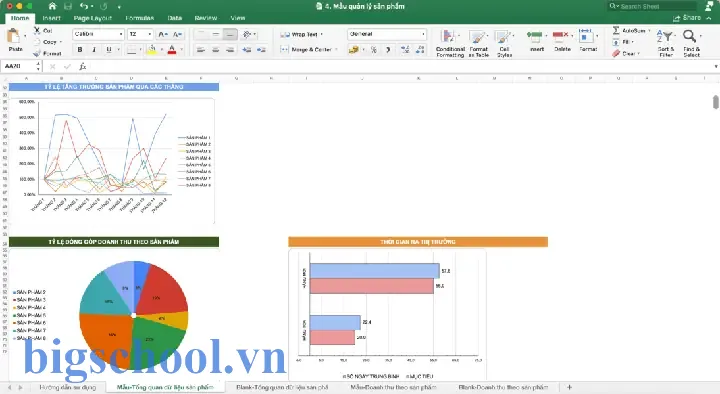
Task: Click the AutoSum sigma icon
Action: [616, 30]
